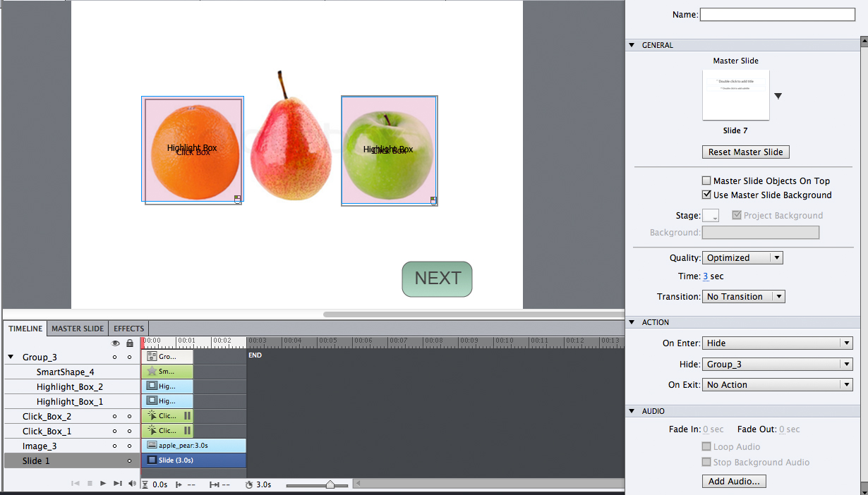Click the Add Audio button

[x=734, y=481]
